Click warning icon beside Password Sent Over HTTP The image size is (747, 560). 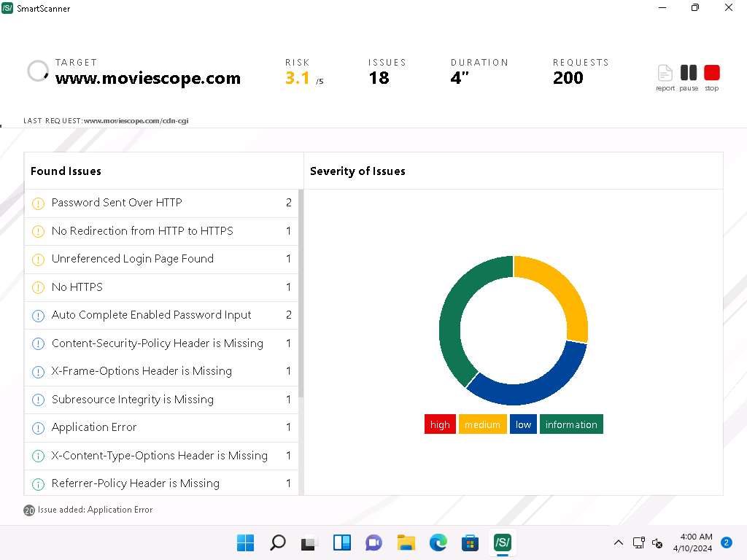[39, 203]
